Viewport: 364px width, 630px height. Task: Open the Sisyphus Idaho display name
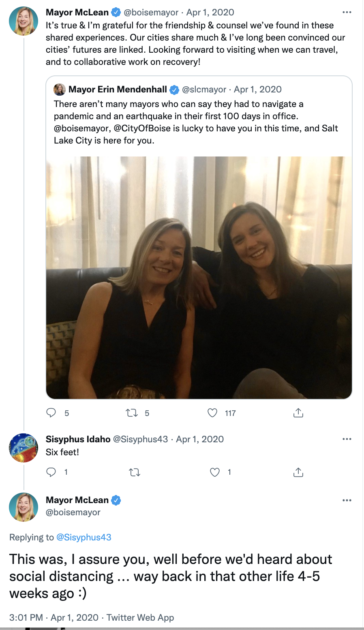click(78, 439)
